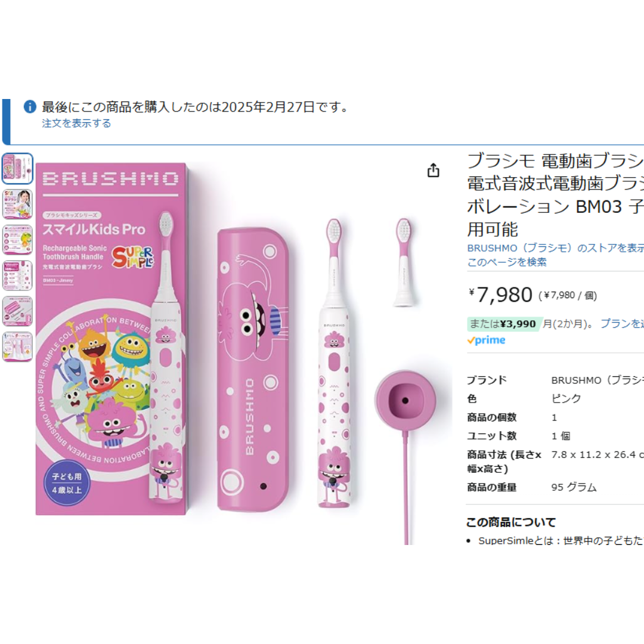Click the share icon above product image
This screenshot has height=644, width=644.
434,170
